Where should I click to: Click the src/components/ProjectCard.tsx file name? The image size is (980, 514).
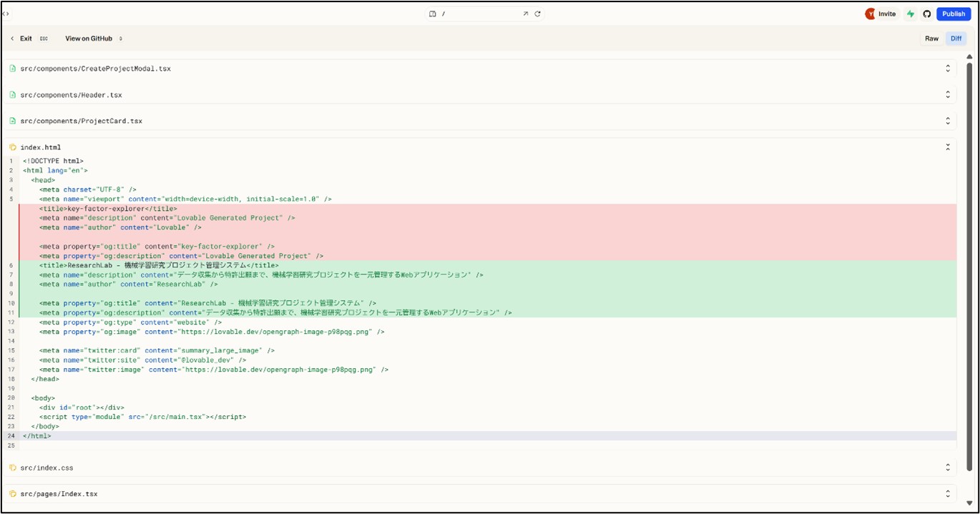pos(81,121)
